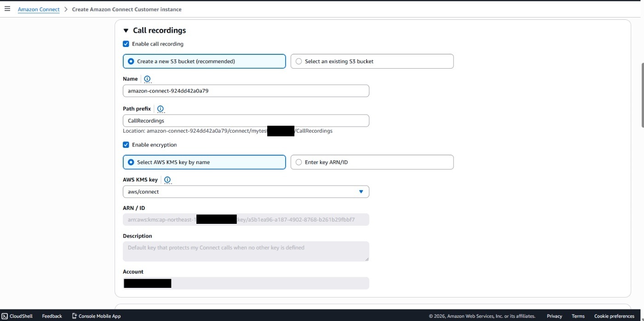Open the Terms link
Viewport: 644px width, 321px height.
(578, 316)
